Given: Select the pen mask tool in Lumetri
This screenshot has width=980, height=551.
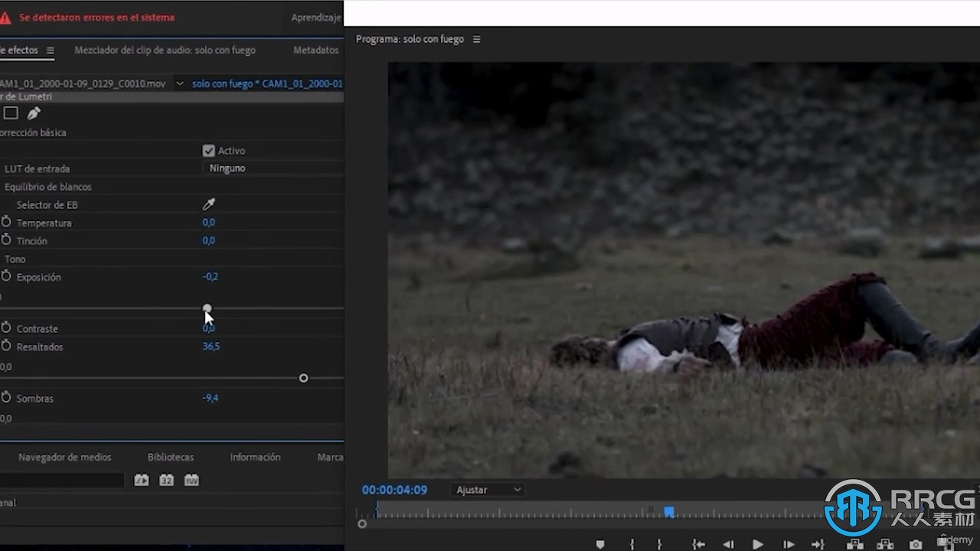Looking at the screenshot, I should pos(34,113).
